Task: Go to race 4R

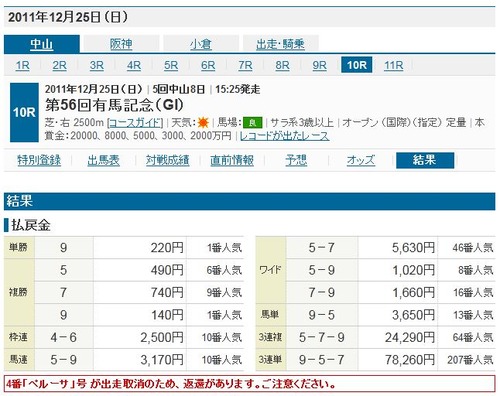Action: (134, 65)
